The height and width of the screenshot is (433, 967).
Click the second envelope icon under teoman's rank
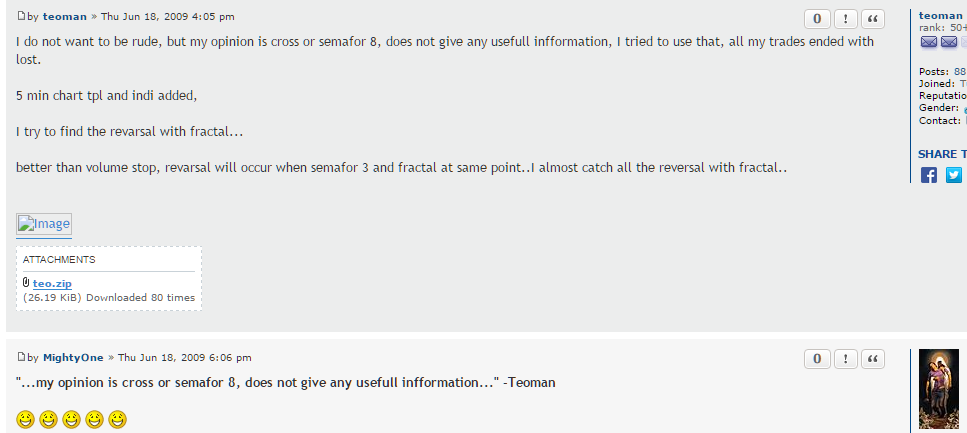[x=949, y=42]
